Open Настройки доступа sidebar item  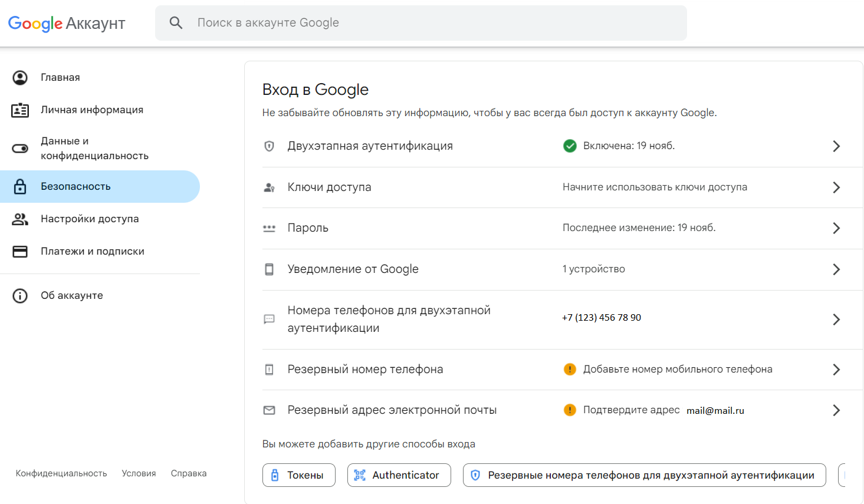click(x=100, y=219)
